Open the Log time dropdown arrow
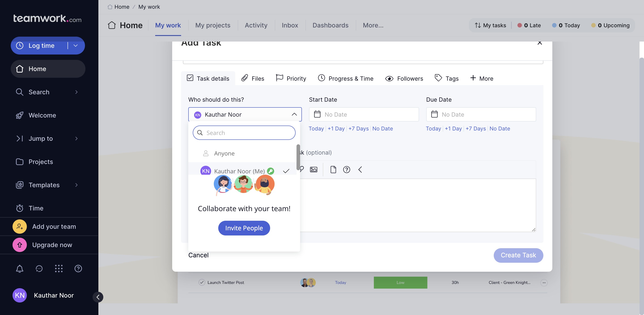The height and width of the screenshot is (315, 644). pyautogui.click(x=76, y=46)
